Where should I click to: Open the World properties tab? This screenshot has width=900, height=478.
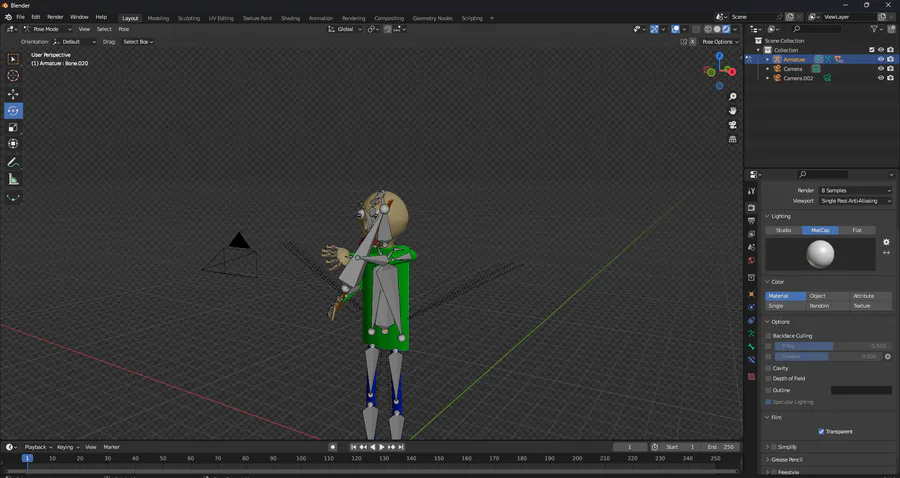[x=751, y=261]
